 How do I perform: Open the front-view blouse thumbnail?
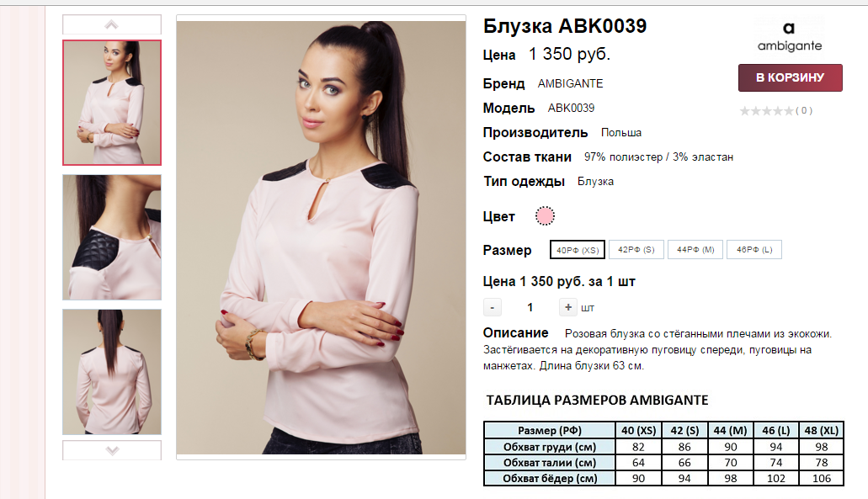pos(112,103)
